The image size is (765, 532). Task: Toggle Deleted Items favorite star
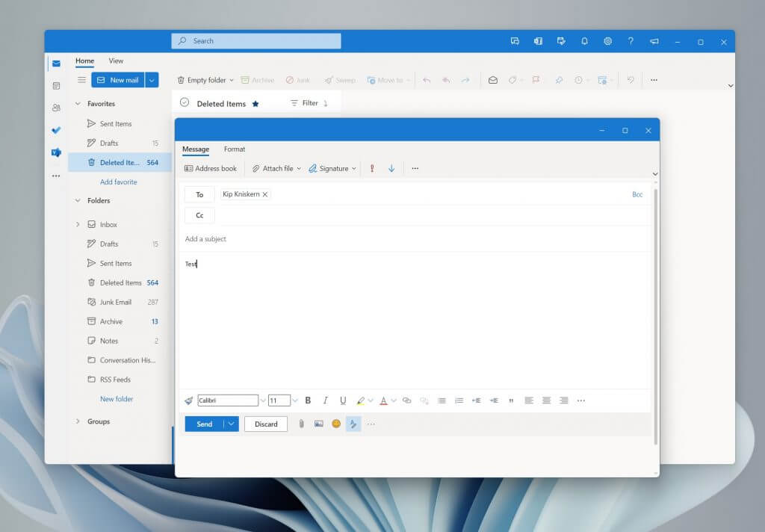tap(255, 104)
